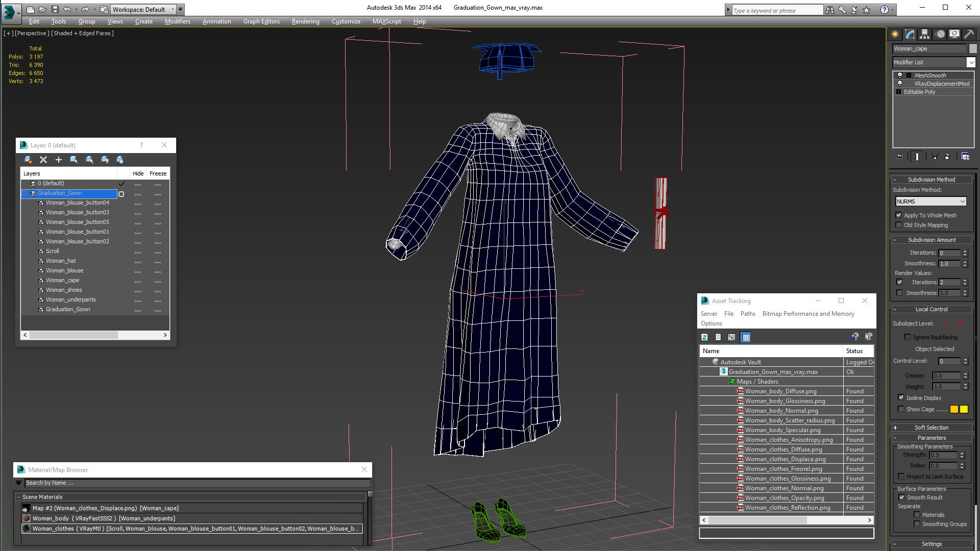Viewport: 980px width, 551px height.
Task: Click Delete layer X icon
Action: [43, 160]
